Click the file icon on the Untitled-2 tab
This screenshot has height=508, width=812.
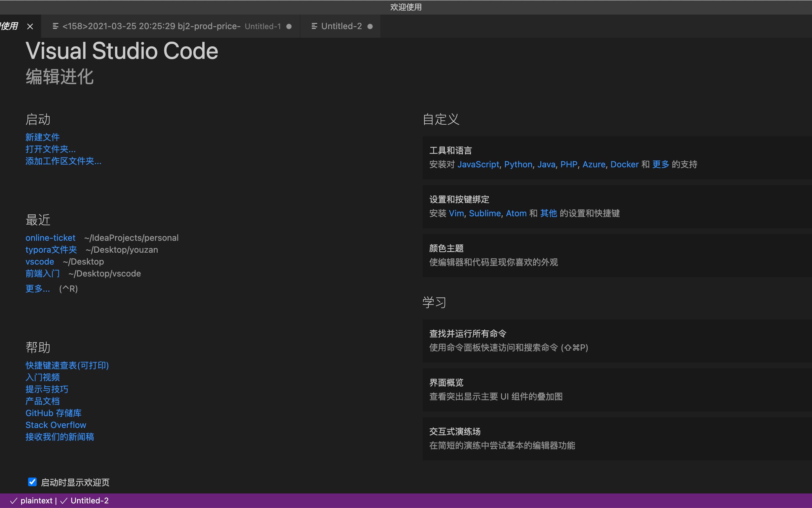click(314, 26)
